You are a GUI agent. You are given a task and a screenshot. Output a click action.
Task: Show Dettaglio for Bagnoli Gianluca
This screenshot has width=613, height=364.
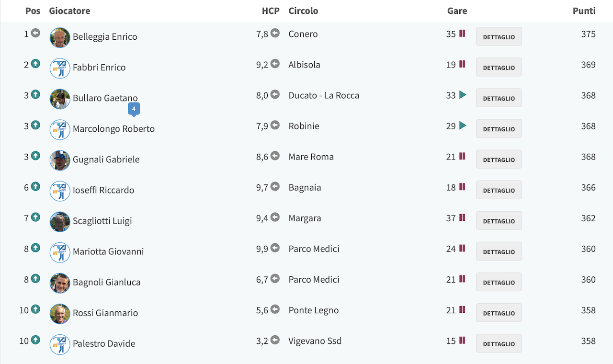point(499,282)
